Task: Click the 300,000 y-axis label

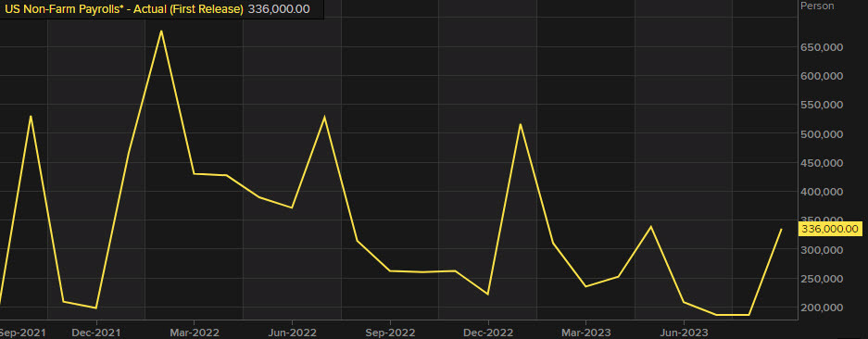Action: (822, 250)
